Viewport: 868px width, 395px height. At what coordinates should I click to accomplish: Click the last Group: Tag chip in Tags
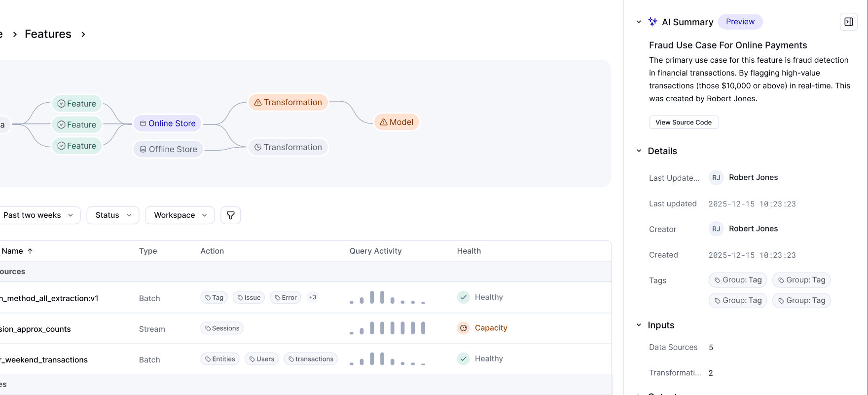[801, 300]
